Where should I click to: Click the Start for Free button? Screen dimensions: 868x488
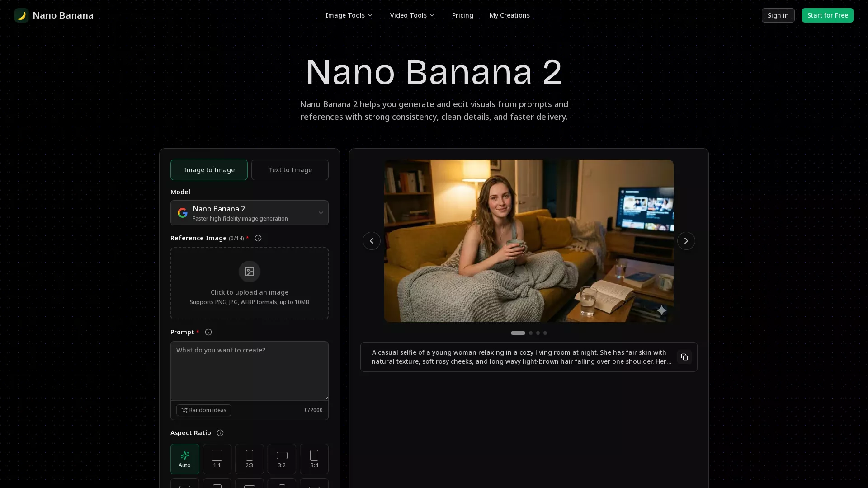click(x=827, y=15)
